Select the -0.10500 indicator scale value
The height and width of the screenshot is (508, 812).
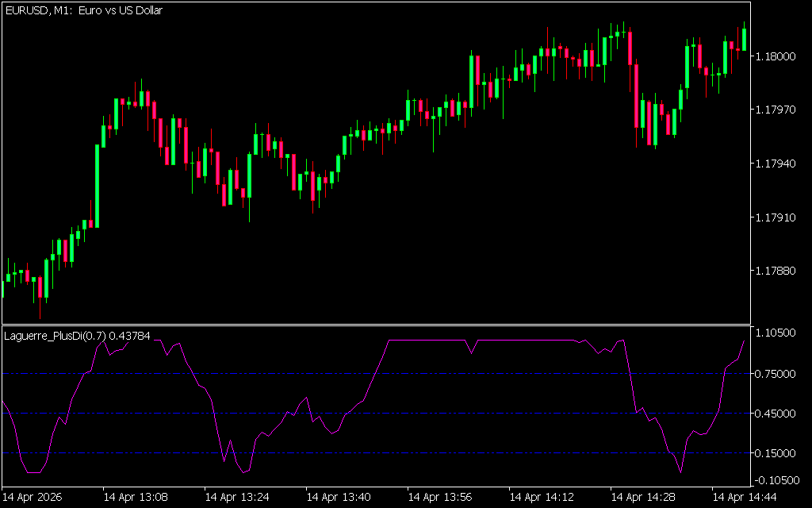[x=778, y=479]
